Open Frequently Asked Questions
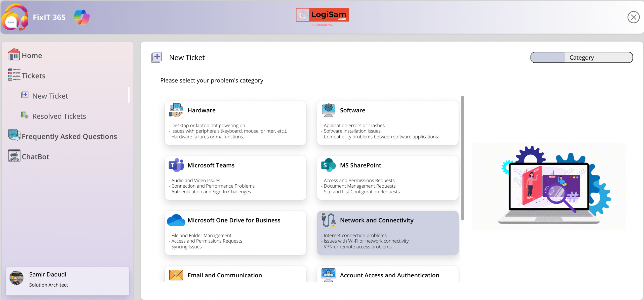The width and height of the screenshot is (644, 300). pyautogui.click(x=69, y=136)
